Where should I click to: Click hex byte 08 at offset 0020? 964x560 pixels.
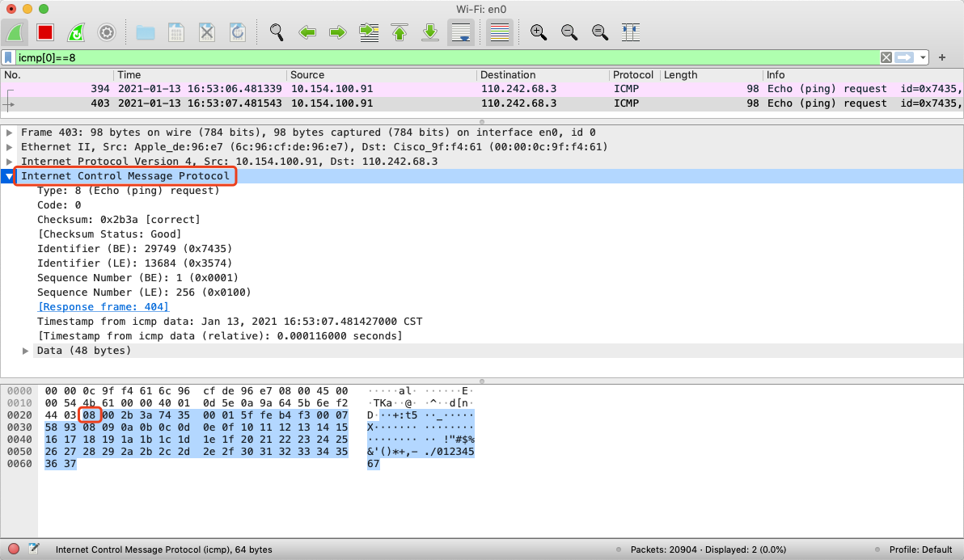click(90, 415)
